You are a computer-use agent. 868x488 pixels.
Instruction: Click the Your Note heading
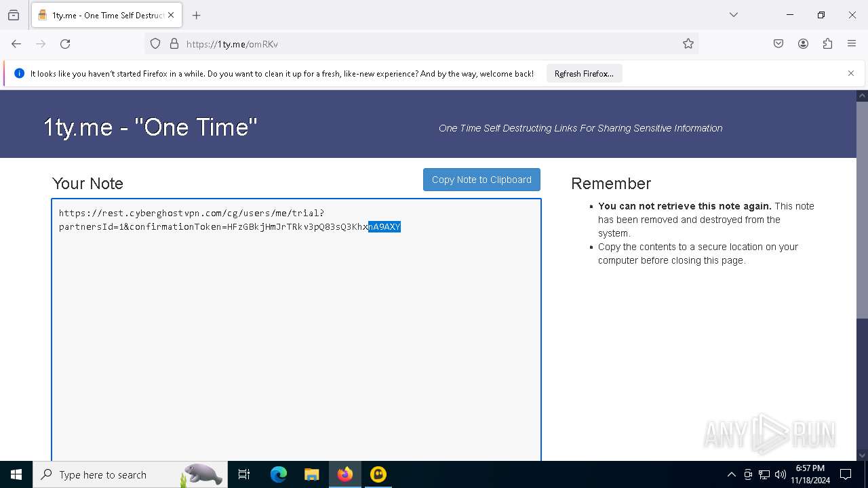[87, 184]
